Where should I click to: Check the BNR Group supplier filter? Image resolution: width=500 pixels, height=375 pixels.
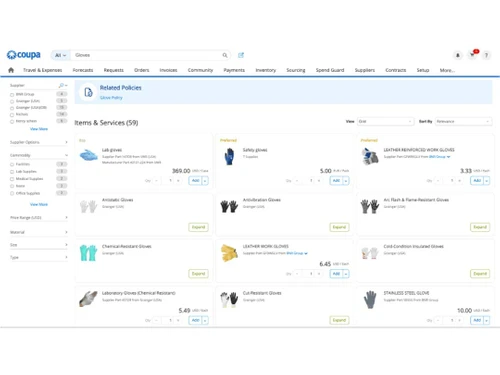point(12,95)
